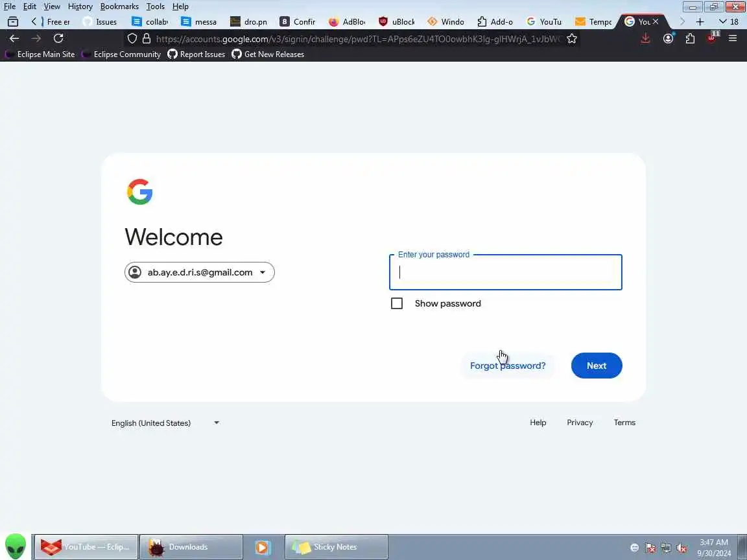Switch to the Issues tab
Screen dimensions: 747x560
tap(100, 21)
